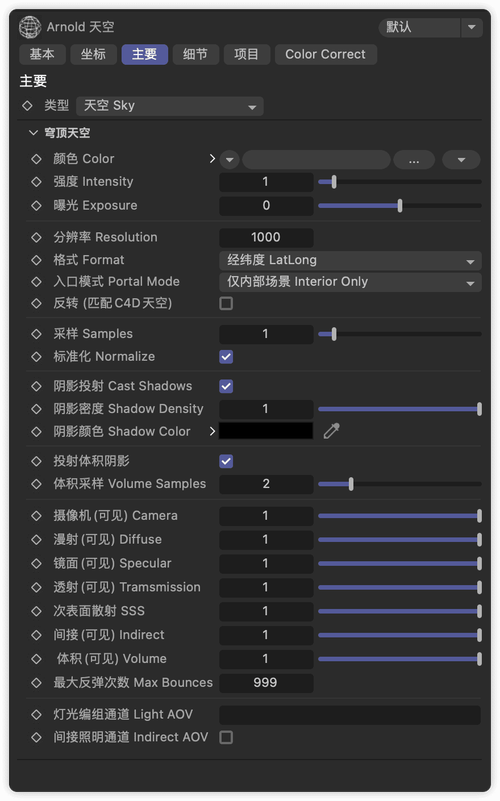Click the Color texture name bar
The width and height of the screenshot is (500, 801).
tap(316, 160)
